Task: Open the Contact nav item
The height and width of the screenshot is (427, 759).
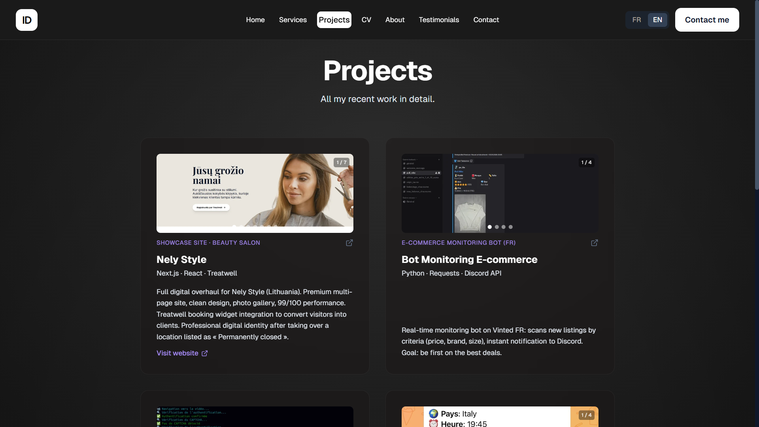Action: 486,20
